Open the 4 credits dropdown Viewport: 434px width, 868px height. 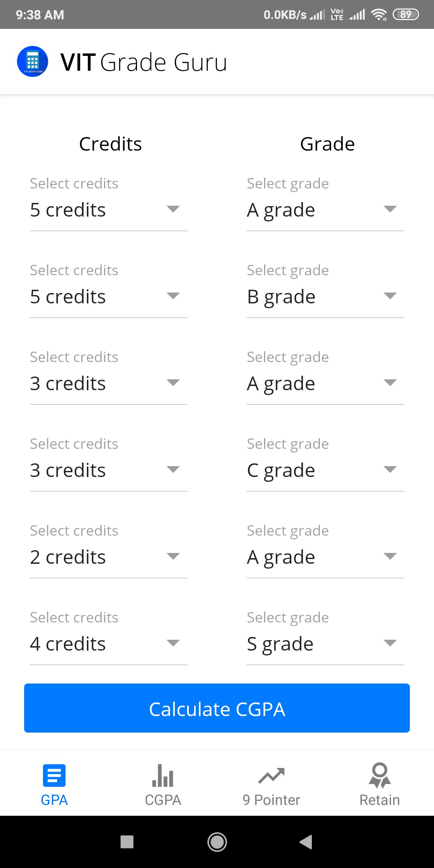(108, 644)
